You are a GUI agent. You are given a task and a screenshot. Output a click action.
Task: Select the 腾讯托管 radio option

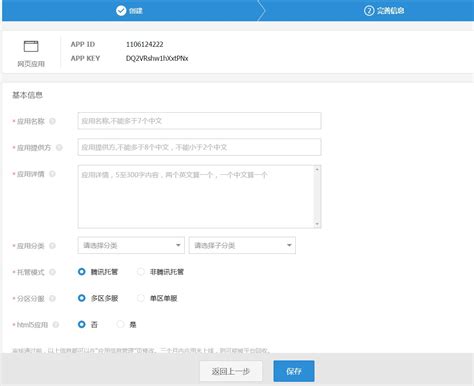82,272
